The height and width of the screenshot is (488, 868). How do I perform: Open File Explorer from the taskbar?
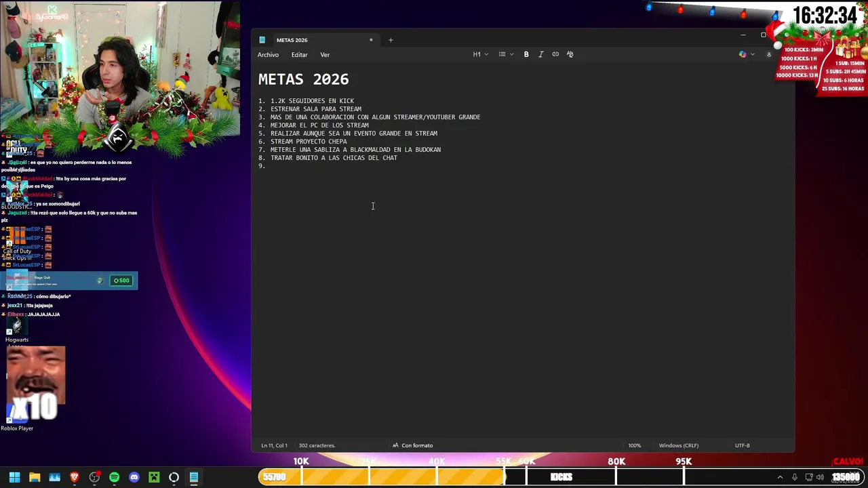click(35, 477)
